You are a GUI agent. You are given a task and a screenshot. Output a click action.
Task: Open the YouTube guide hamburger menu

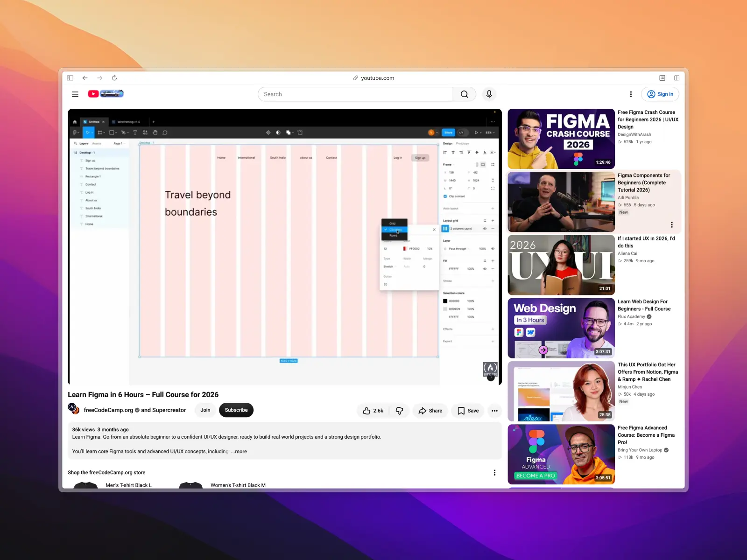click(x=75, y=94)
